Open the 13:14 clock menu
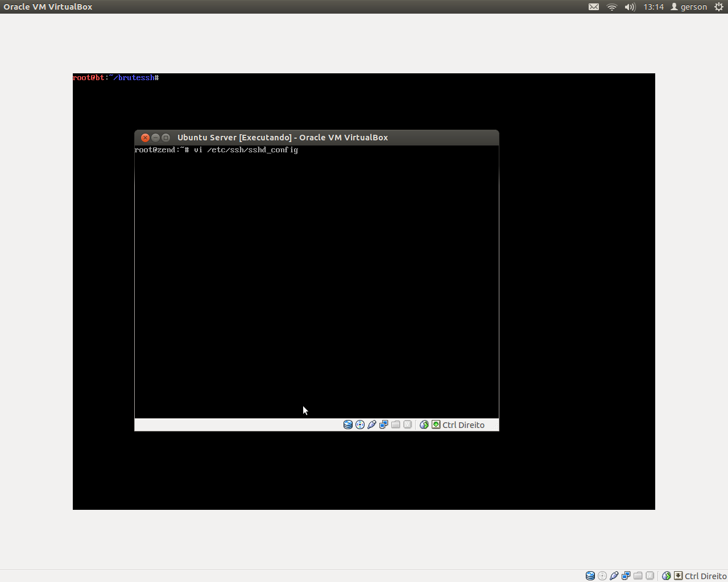 [x=653, y=7]
